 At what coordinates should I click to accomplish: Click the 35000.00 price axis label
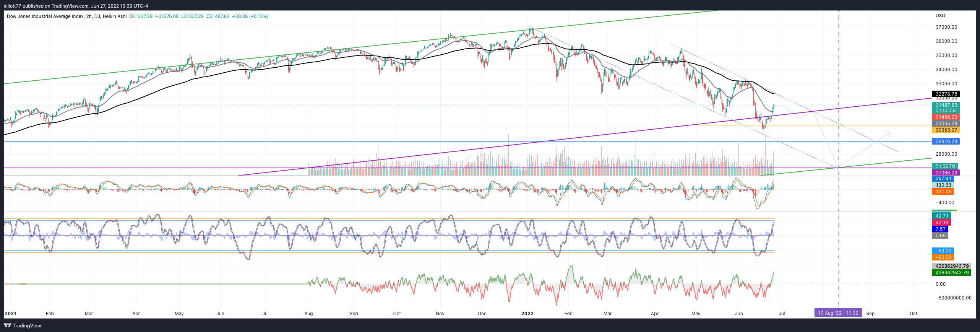[946, 55]
